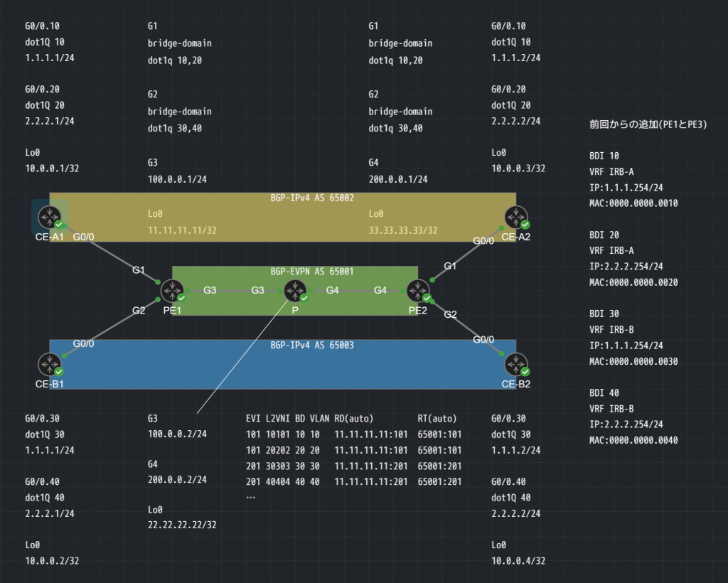Click the 前回からの追加(PE1とPE3) heading text
Viewport: 728px width, 583px height.
tap(648, 124)
